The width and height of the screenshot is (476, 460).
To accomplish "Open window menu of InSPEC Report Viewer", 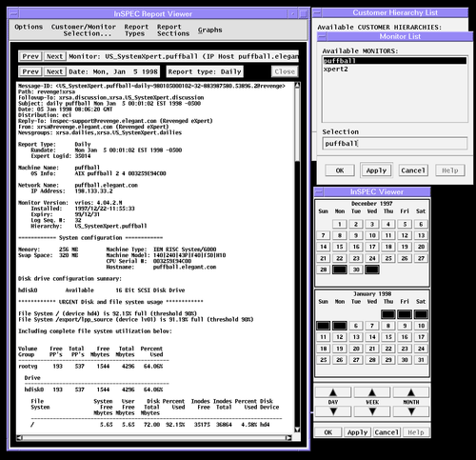I will (x=14, y=14).
